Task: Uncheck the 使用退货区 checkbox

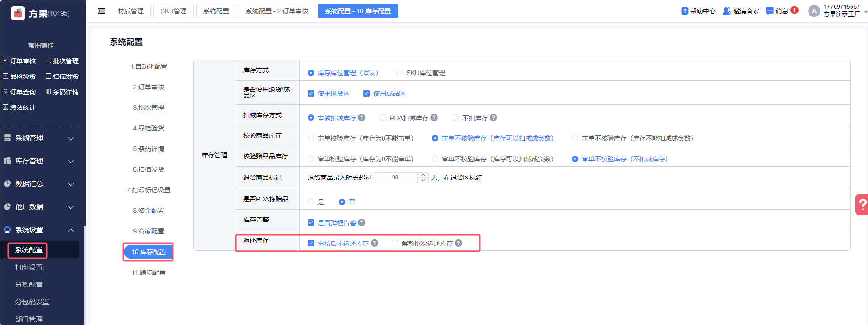Action: coord(311,93)
